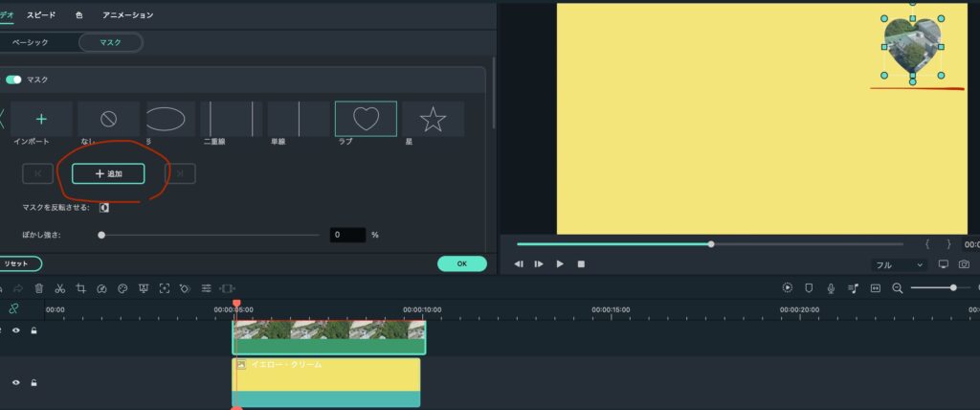The width and height of the screenshot is (980, 410).
Task: Toggle the マスク switch off
Action: click(13, 80)
